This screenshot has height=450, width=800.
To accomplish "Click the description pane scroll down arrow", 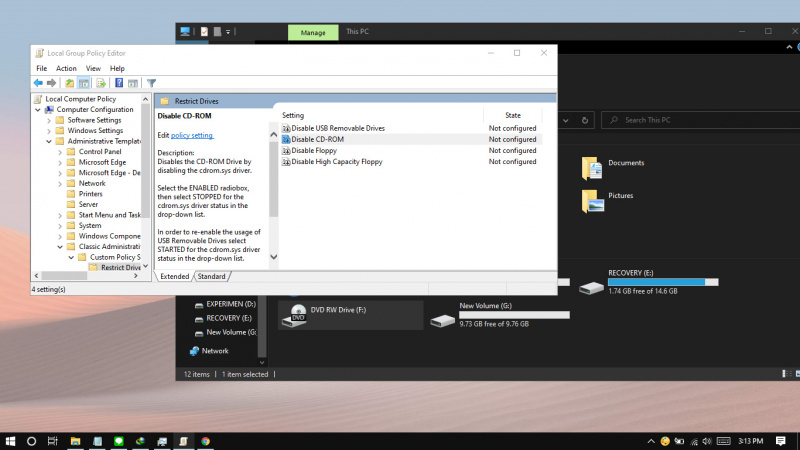I will point(273,257).
